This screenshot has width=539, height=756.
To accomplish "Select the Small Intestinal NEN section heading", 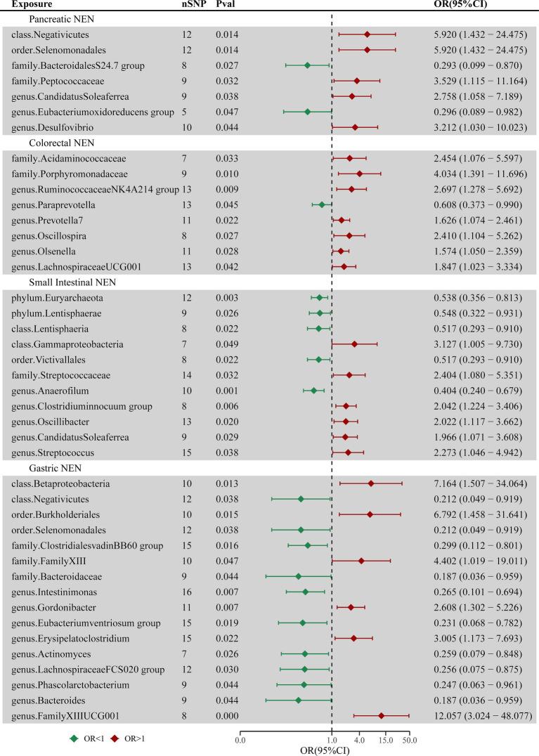I will [x=54, y=282].
